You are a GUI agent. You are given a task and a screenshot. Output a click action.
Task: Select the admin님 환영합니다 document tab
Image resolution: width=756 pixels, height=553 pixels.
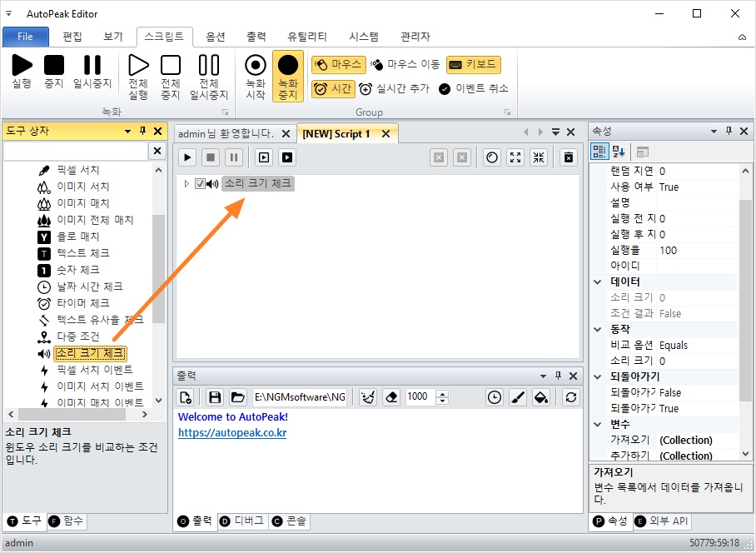point(226,133)
